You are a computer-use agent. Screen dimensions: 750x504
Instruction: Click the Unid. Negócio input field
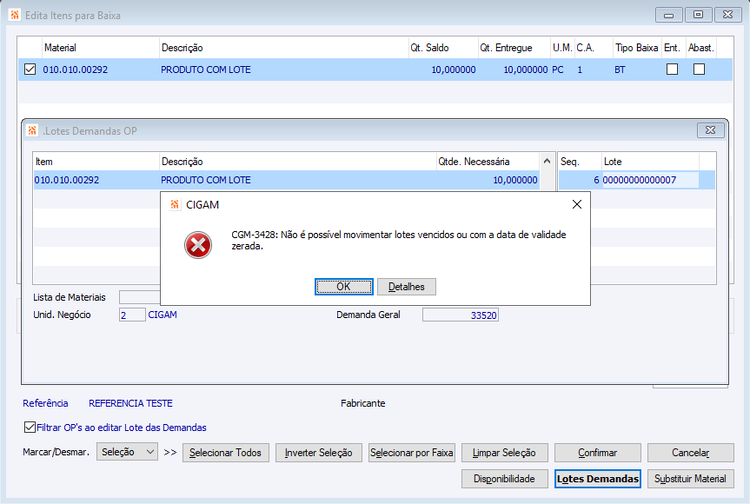click(132, 315)
